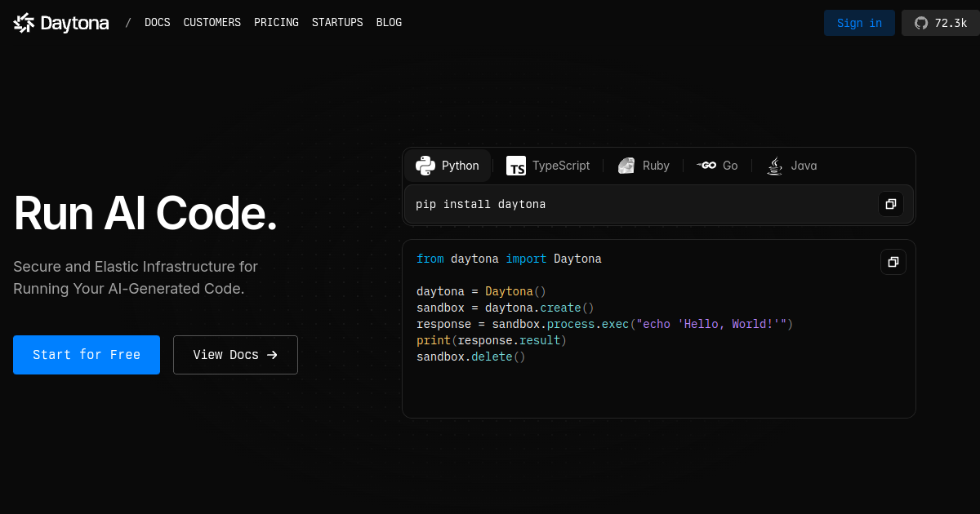Click the "from daytona import Daytona" line
Viewport: 980px width, 514px height.
coord(509,259)
